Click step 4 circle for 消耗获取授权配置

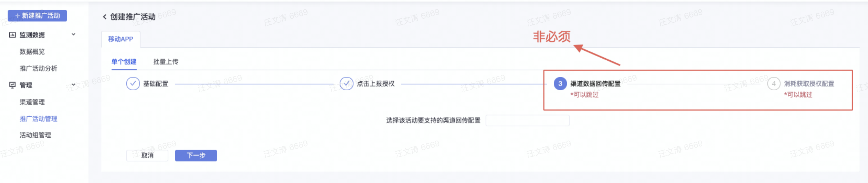point(774,83)
